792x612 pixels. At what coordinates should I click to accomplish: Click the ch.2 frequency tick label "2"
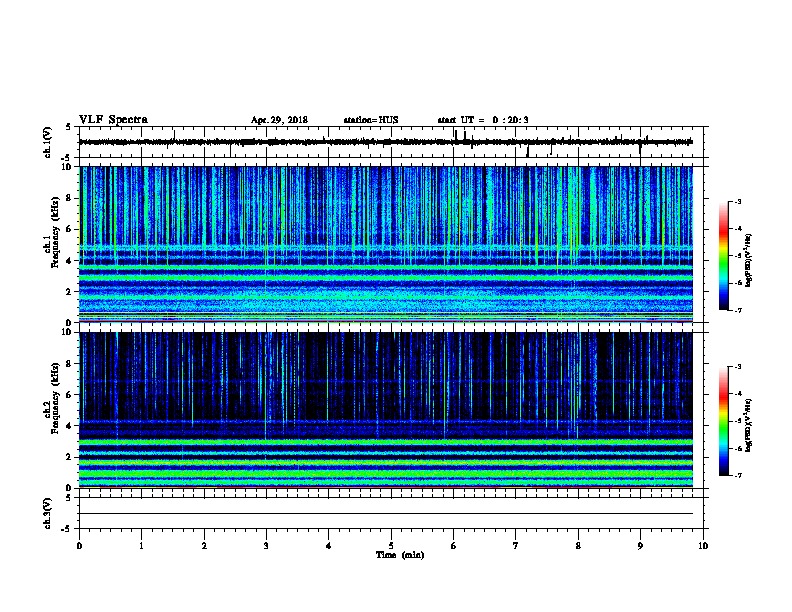pos(70,457)
